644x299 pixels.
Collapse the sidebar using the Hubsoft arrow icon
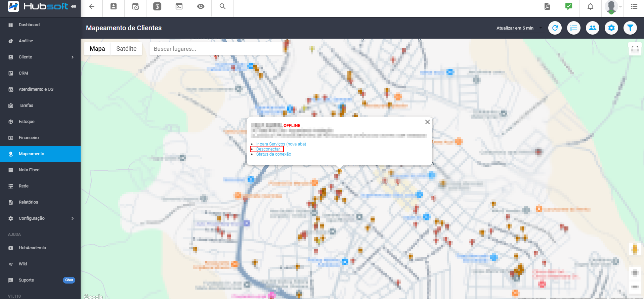pyautogui.click(x=74, y=6)
